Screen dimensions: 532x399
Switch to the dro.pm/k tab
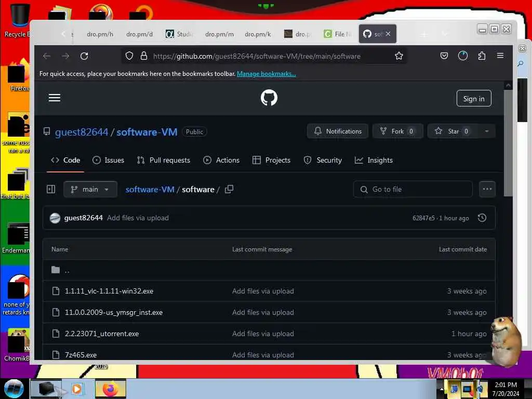pyautogui.click(x=258, y=34)
